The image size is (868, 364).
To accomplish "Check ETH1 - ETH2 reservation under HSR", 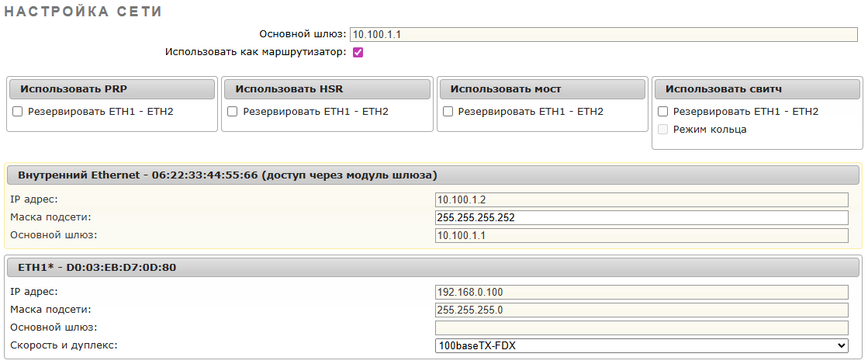I will (233, 112).
